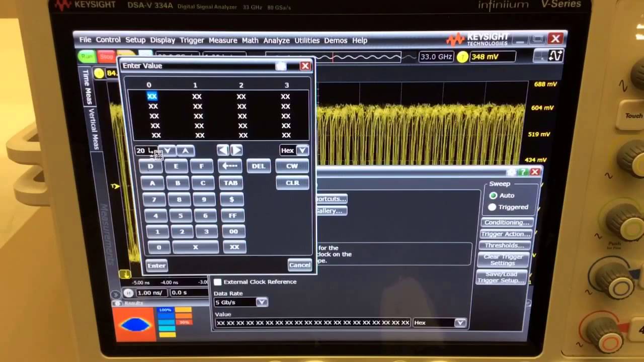Image resolution: width=644 pixels, height=362 pixels.
Task: Open the Measure menu
Action: [x=222, y=40]
